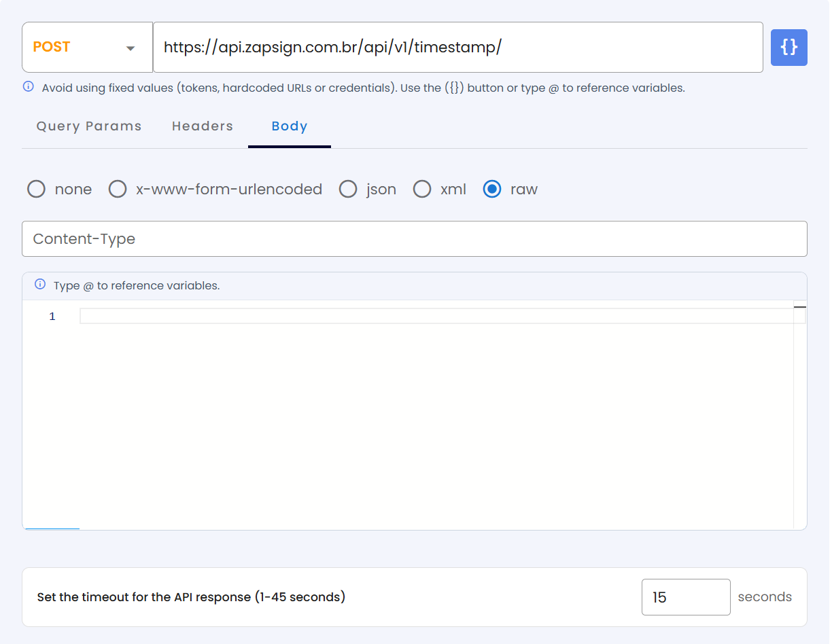This screenshot has height=644, width=832.
Task: Select the 'none' body option
Action: pos(36,189)
